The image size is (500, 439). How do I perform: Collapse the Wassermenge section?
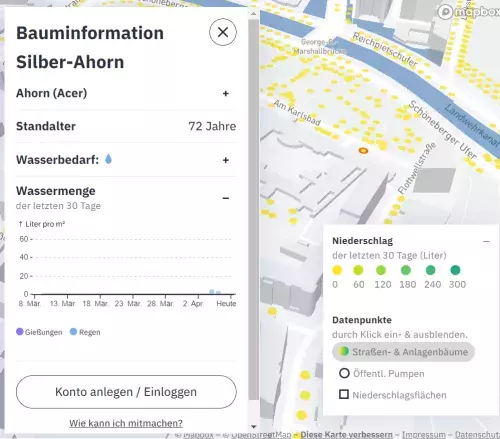226,198
